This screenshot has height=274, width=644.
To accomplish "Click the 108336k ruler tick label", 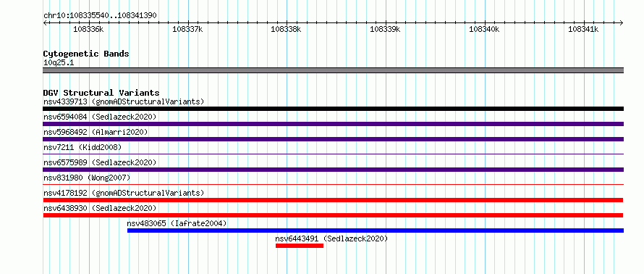I will click(x=88, y=29).
